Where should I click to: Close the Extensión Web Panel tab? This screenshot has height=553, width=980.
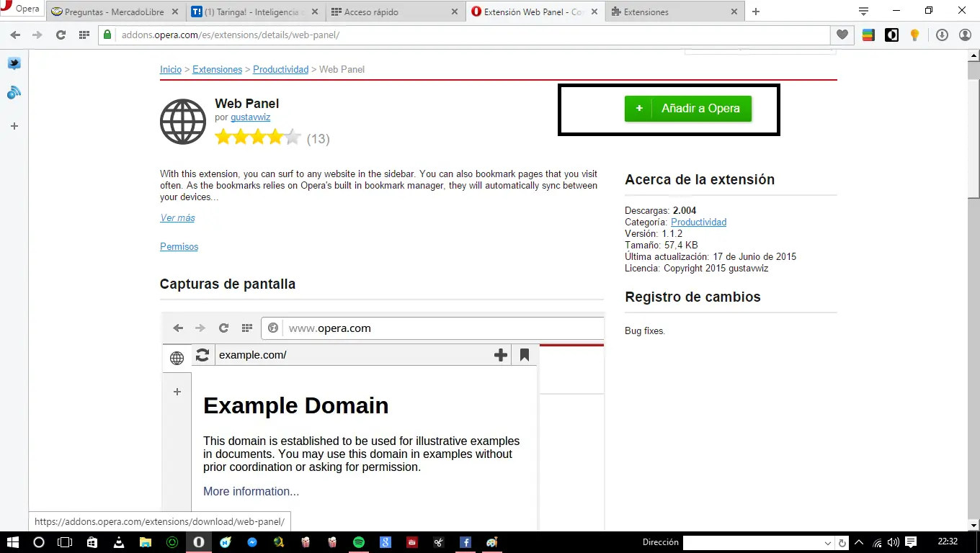(x=593, y=12)
